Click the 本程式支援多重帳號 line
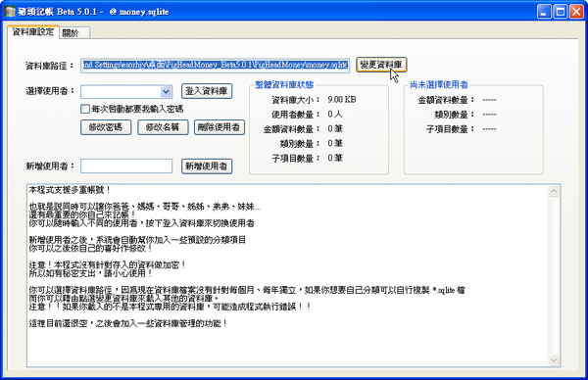 point(70,190)
